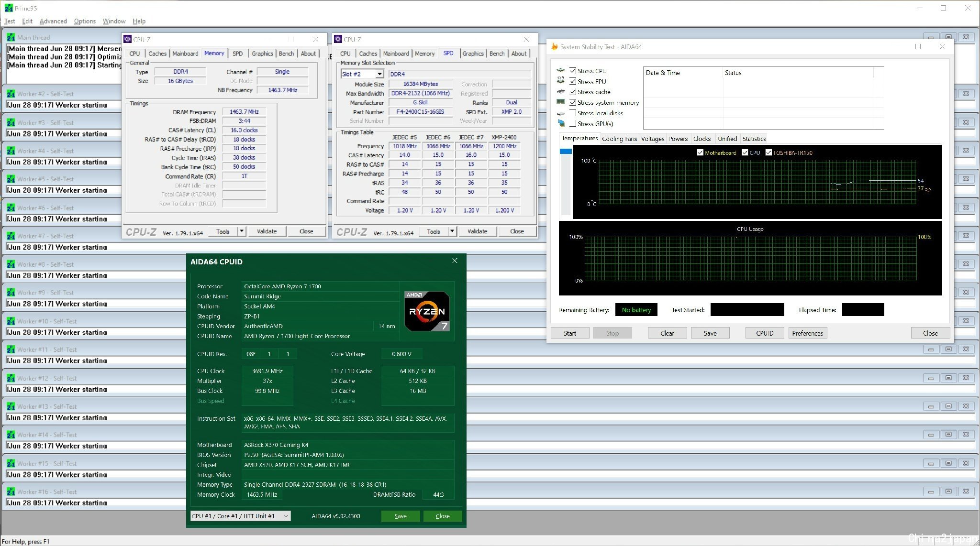Close the Worker #13 child window
The width and height of the screenshot is (980, 546).
[x=966, y=406]
